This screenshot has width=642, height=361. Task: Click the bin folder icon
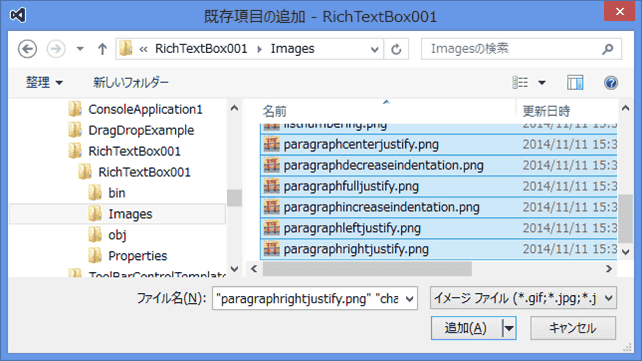tap(95, 192)
